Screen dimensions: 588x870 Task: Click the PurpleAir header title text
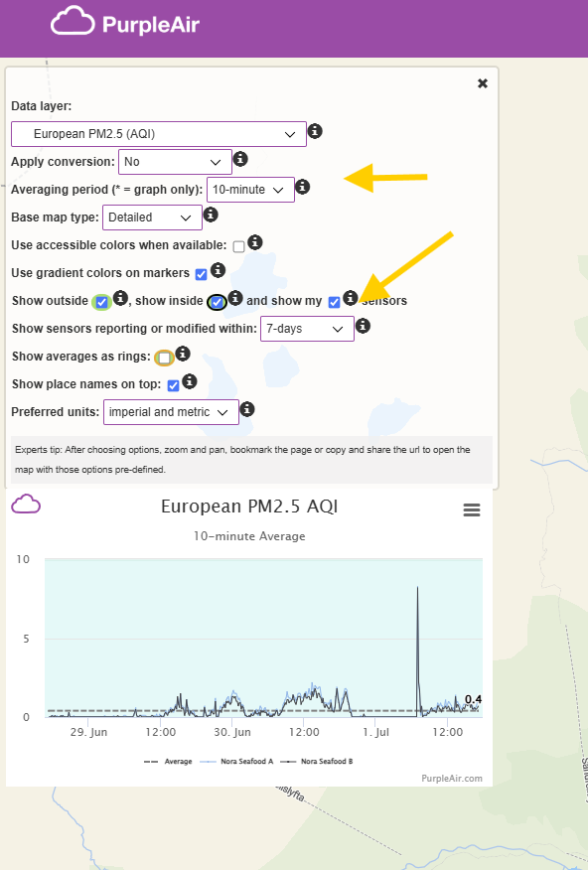pyautogui.click(x=151, y=25)
